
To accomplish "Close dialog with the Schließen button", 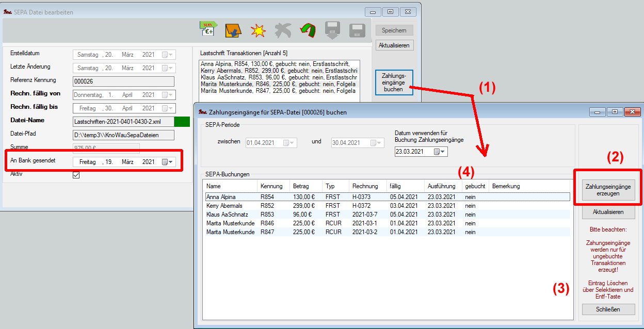I will [x=608, y=309].
